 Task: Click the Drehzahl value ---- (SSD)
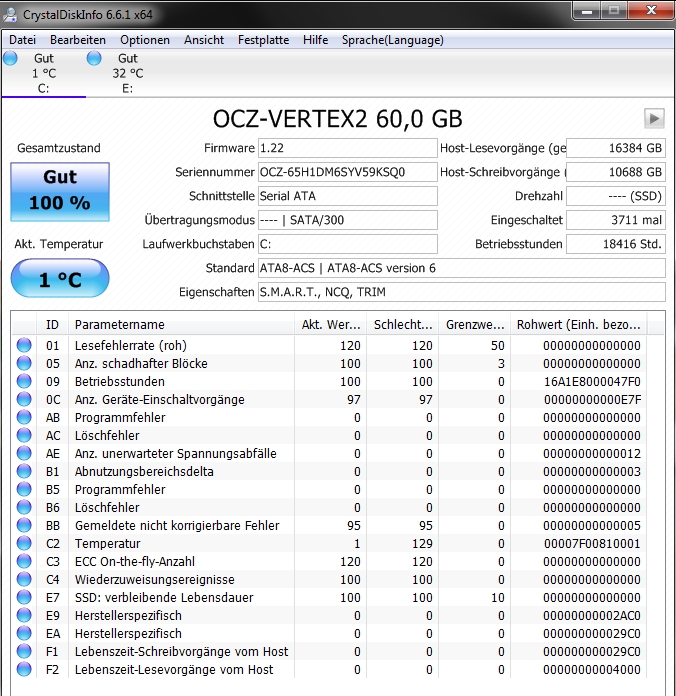pos(616,196)
